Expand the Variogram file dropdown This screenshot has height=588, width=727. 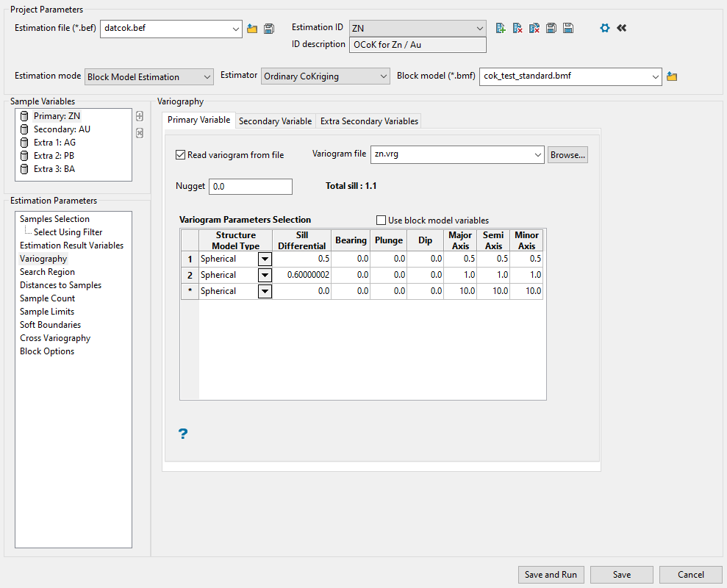tap(536, 154)
